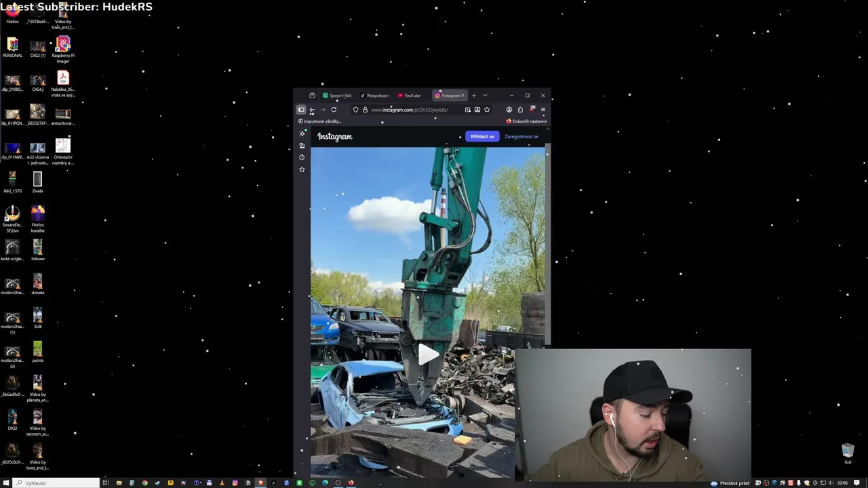Expand the list all tabs chevron
868x488 pixels.
click(x=485, y=96)
